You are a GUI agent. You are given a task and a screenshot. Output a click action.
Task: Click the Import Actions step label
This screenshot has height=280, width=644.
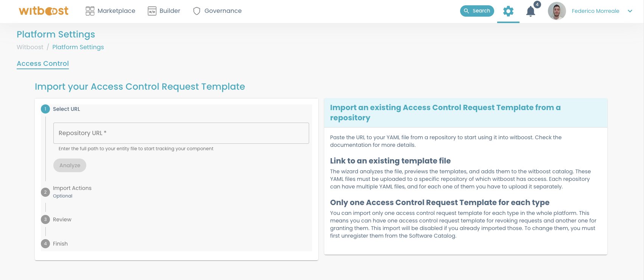(x=72, y=188)
